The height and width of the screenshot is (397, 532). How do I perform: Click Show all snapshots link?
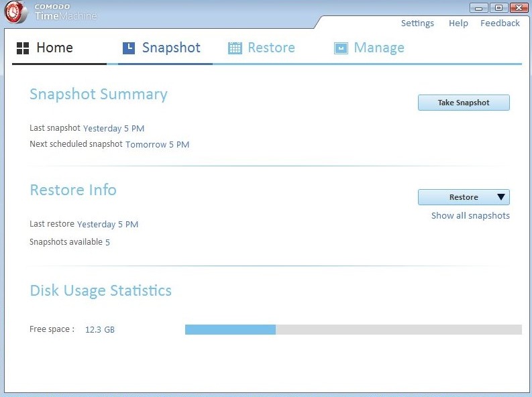pos(470,216)
